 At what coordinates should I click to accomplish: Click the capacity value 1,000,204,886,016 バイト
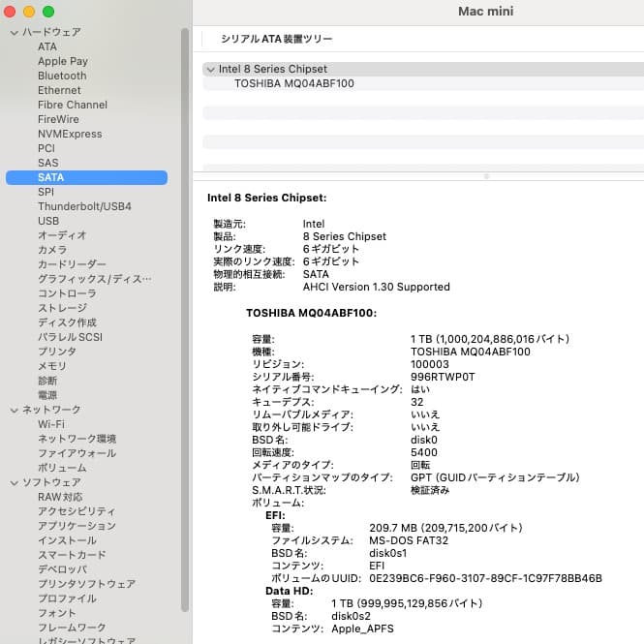pos(490,339)
